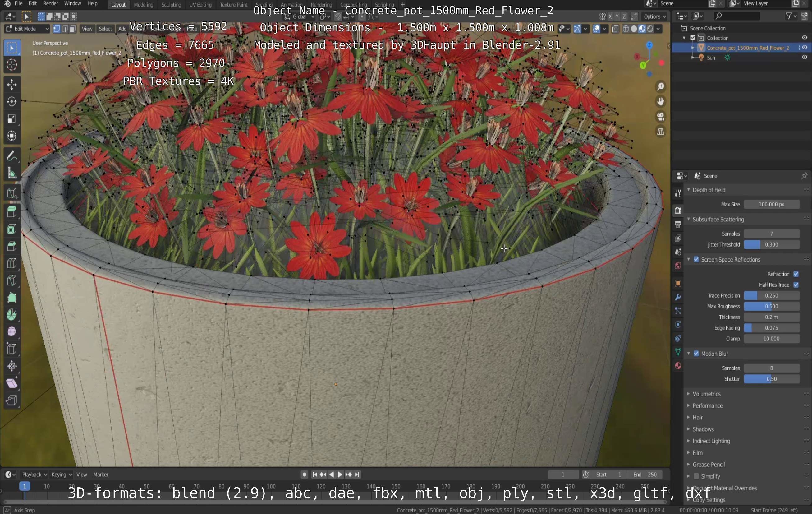Switch to the Modeling workspace tab
This screenshot has height=514, width=812.
click(x=143, y=5)
